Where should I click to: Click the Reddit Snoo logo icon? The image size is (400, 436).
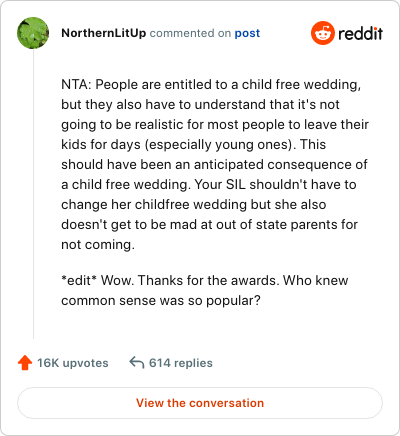(x=323, y=33)
